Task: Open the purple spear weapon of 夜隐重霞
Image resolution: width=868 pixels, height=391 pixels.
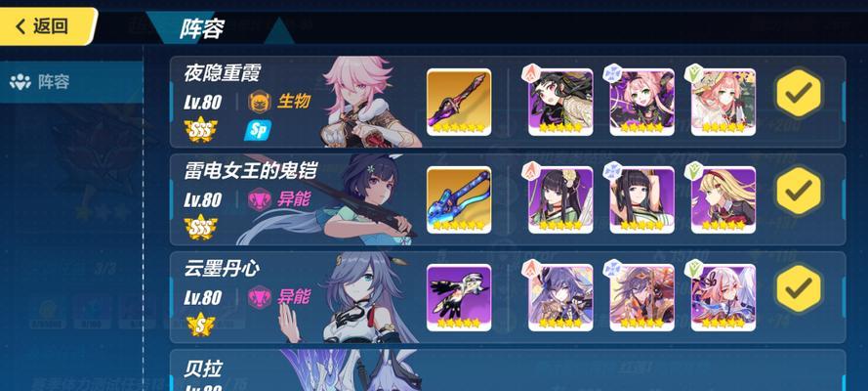Action: tap(459, 102)
